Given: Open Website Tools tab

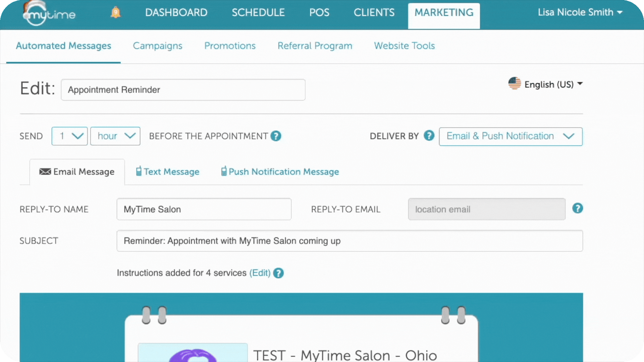Looking at the screenshot, I should pyautogui.click(x=405, y=46).
